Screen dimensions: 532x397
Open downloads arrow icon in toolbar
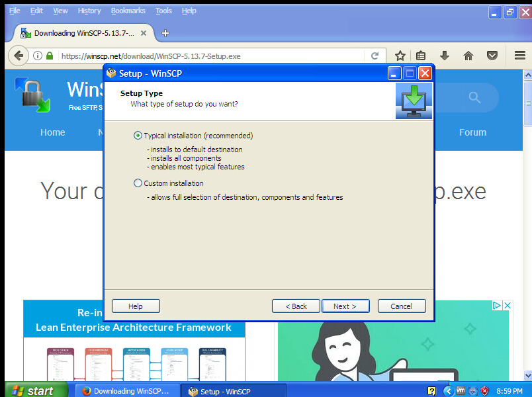coord(445,56)
